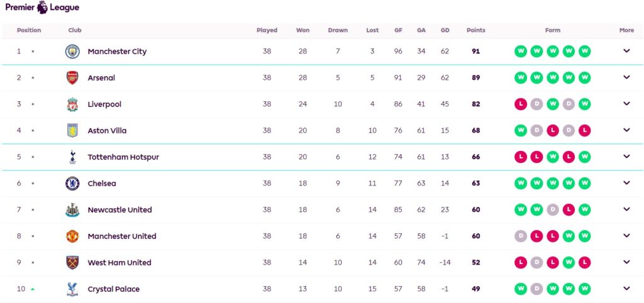
Task: Open the Chelsea row dropdown chevron
Action: (626, 184)
